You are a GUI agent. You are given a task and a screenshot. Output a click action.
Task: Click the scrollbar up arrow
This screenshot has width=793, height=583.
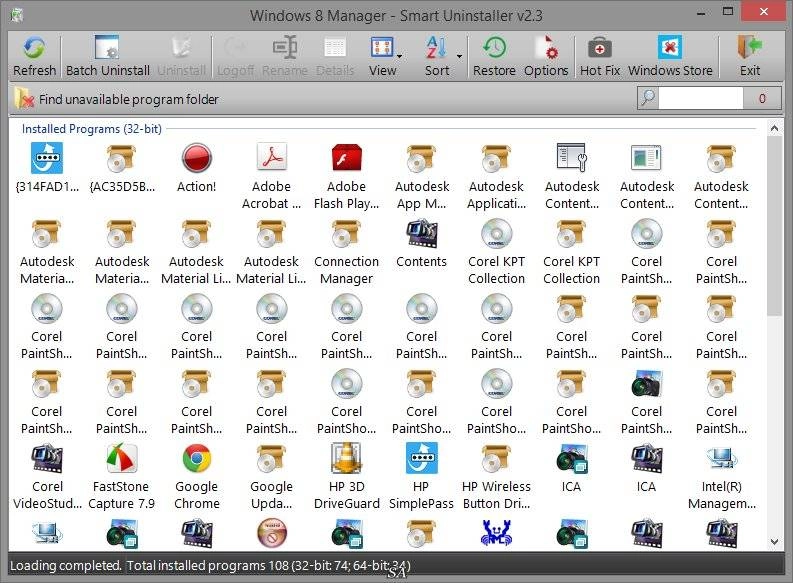coord(774,128)
